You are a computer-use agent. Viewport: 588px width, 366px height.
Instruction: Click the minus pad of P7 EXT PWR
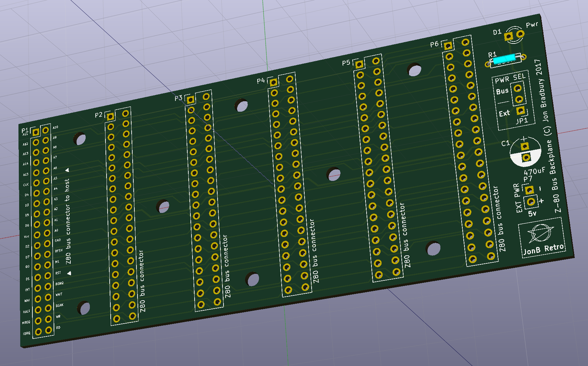529,190
